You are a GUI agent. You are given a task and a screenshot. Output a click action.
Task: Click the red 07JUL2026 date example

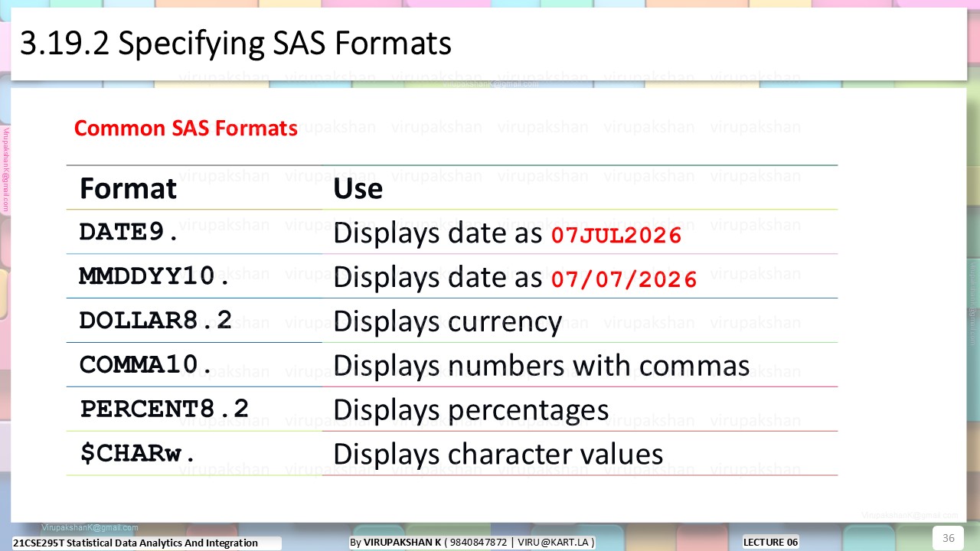coord(616,235)
